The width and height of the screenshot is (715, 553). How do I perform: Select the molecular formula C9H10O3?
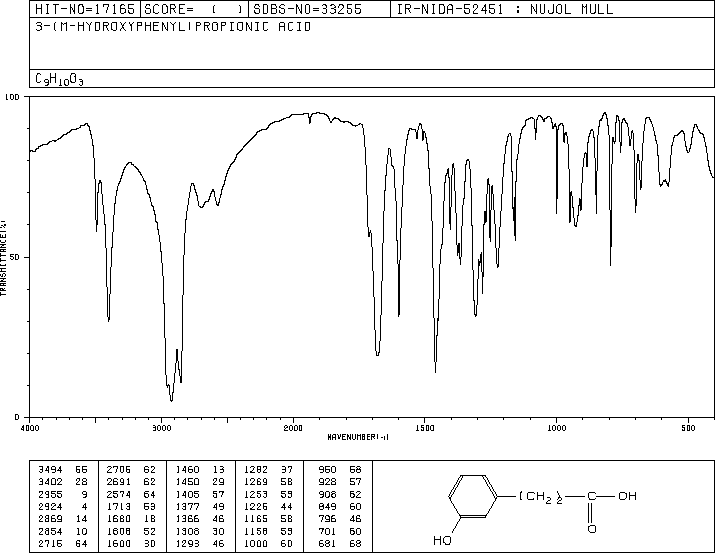click(x=59, y=79)
